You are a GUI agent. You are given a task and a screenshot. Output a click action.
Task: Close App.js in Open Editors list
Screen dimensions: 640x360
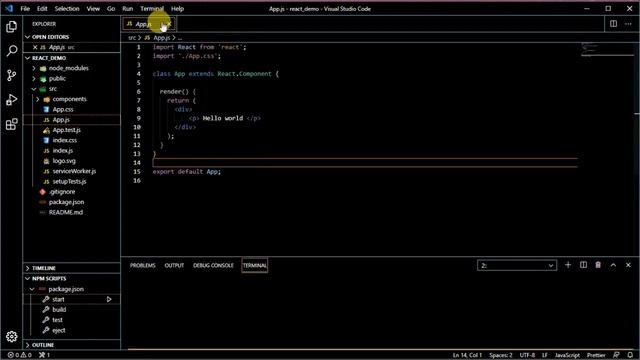[x=35, y=47]
